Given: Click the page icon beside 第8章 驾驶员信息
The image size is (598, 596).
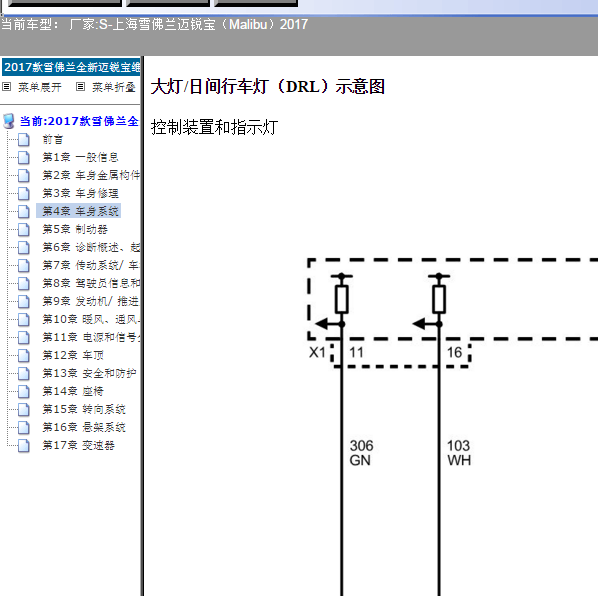Looking at the screenshot, I should (24, 283).
